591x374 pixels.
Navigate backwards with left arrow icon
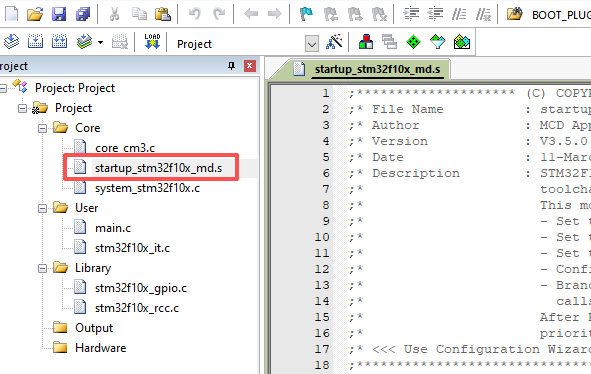point(251,14)
